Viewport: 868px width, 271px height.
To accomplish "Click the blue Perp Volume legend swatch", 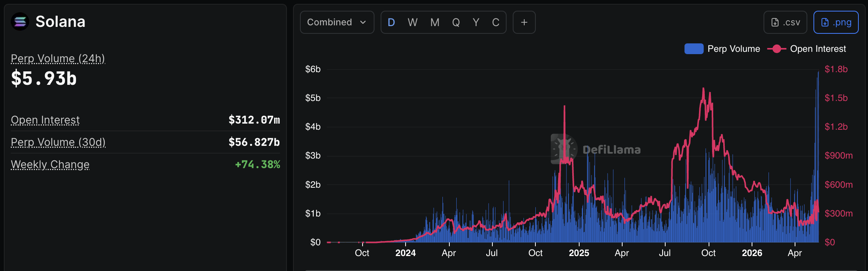I will [694, 49].
